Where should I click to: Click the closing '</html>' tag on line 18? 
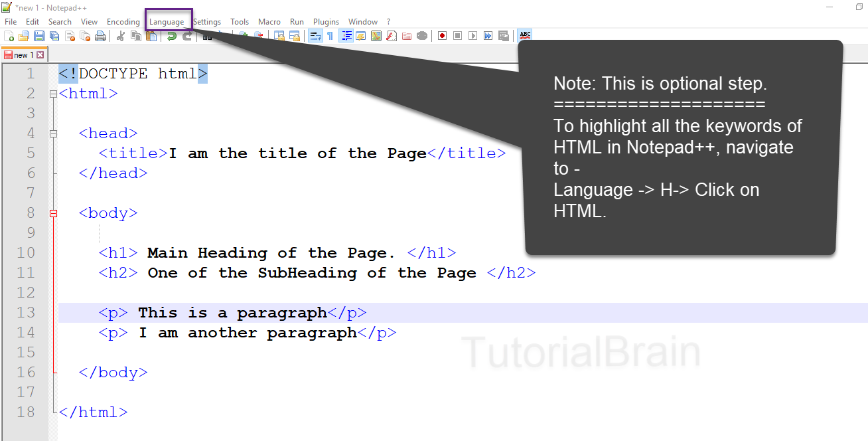click(93, 412)
